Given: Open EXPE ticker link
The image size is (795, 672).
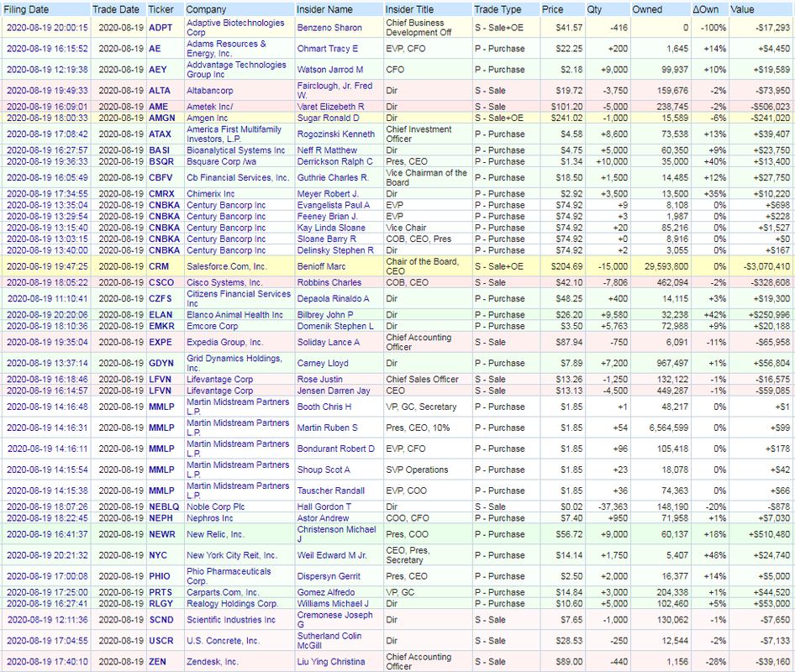Looking at the screenshot, I should point(161,342).
